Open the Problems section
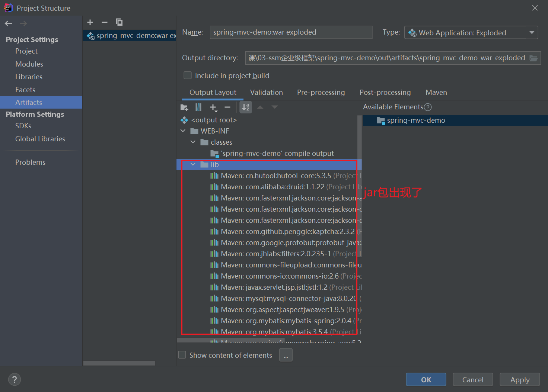Viewport: 548px width, 392px height. click(30, 162)
